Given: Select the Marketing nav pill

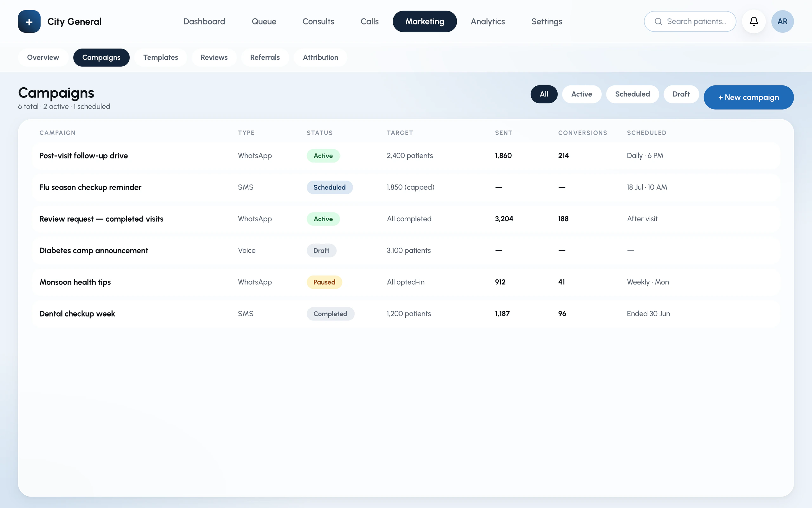Looking at the screenshot, I should pos(424,22).
